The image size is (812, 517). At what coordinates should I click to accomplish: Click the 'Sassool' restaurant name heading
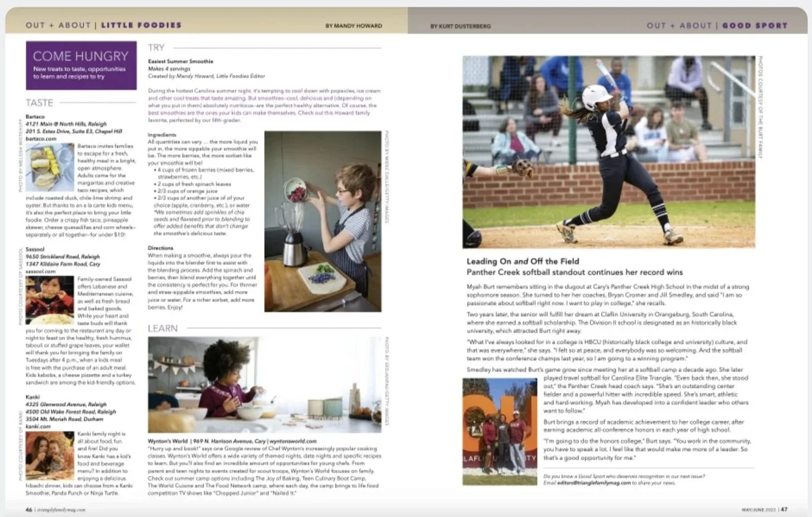coord(36,249)
